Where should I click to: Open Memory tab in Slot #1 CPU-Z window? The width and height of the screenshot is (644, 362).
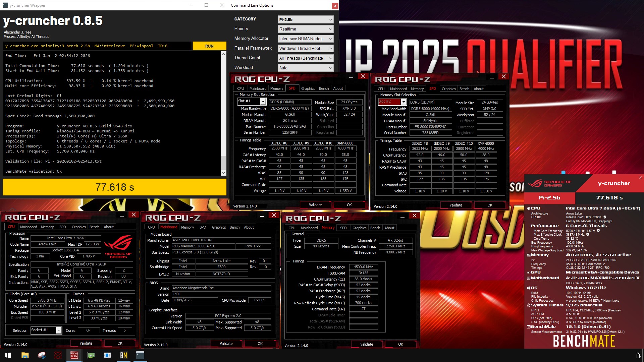click(277, 88)
